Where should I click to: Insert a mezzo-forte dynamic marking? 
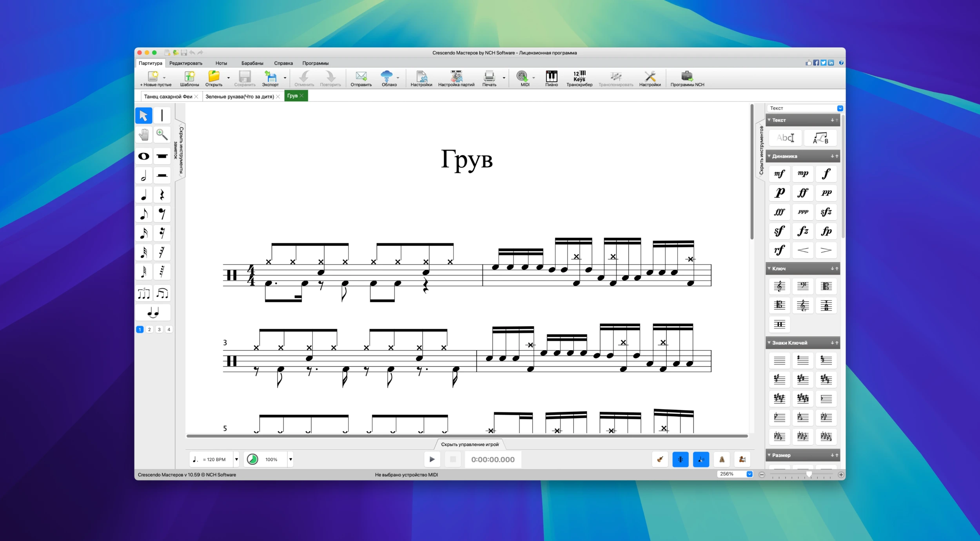(x=779, y=174)
